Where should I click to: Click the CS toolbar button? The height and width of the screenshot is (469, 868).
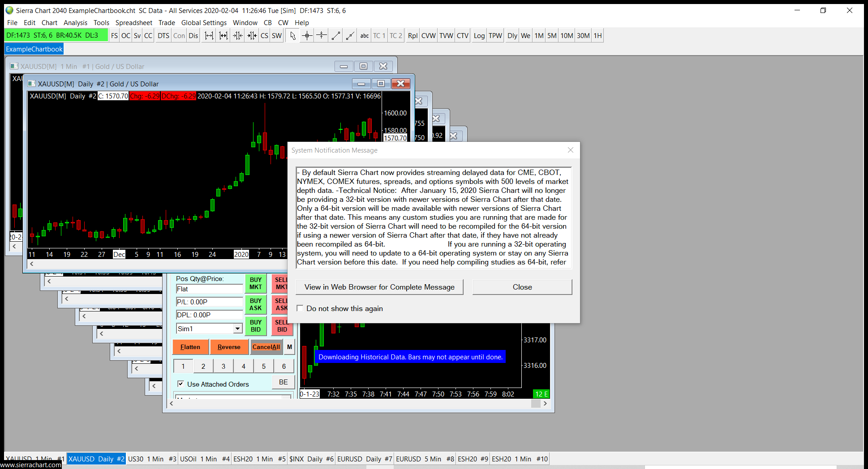pos(265,36)
